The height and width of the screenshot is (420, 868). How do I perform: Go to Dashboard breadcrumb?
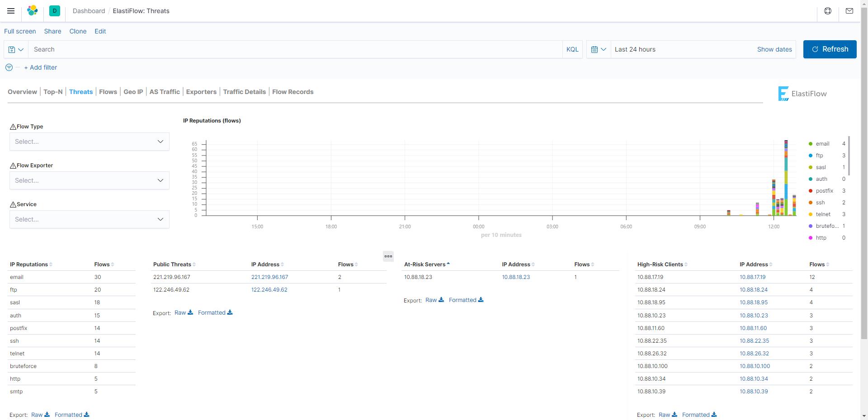pos(89,11)
